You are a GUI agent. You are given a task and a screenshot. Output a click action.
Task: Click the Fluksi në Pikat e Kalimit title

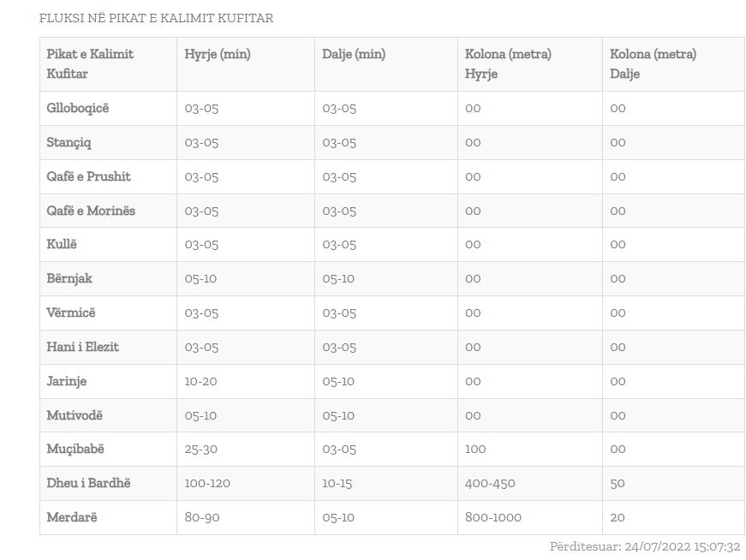[x=156, y=18]
